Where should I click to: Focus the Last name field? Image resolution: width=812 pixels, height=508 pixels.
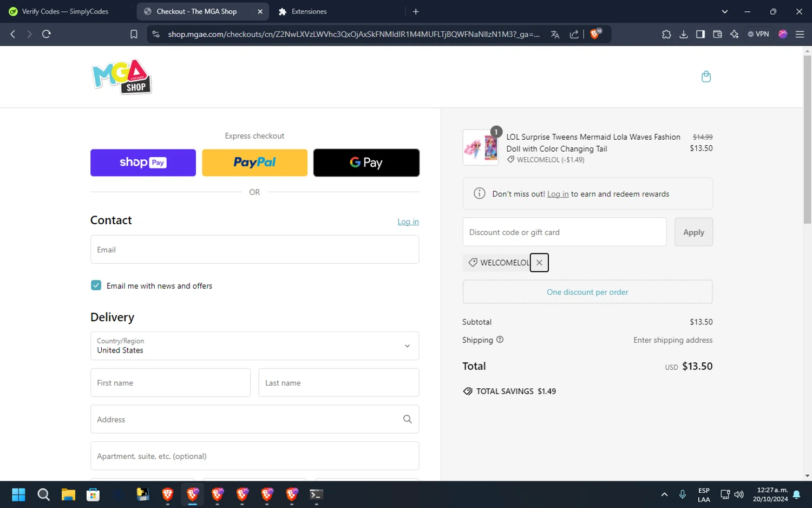point(339,383)
